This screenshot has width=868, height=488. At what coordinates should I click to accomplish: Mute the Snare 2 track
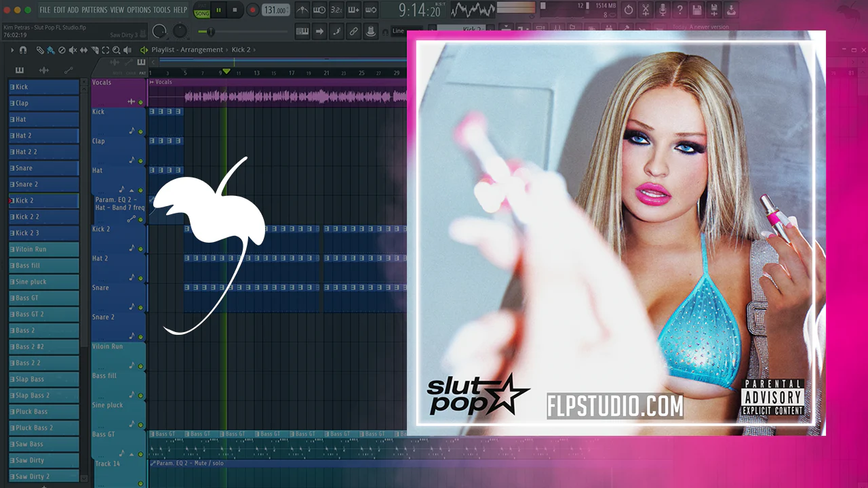[141, 336]
